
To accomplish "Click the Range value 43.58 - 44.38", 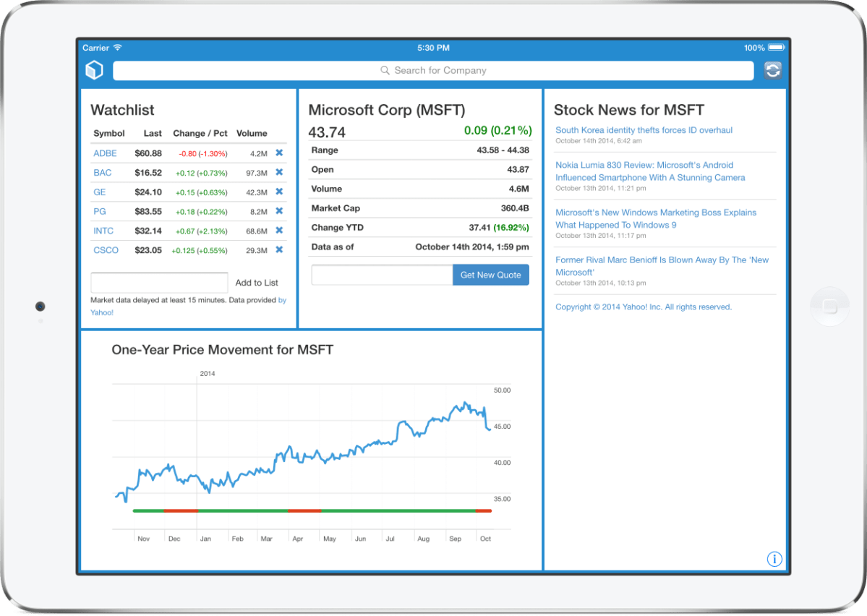I will click(x=503, y=150).
